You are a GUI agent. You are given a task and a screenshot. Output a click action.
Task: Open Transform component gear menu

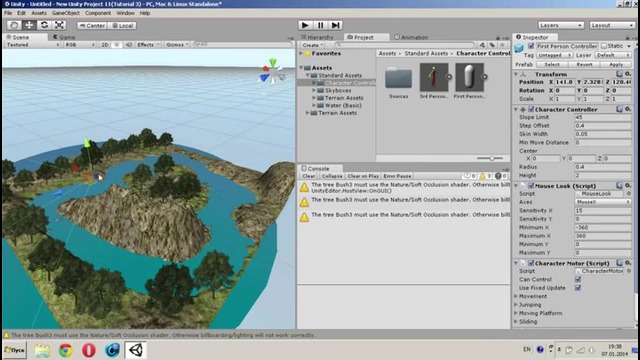pos(628,74)
